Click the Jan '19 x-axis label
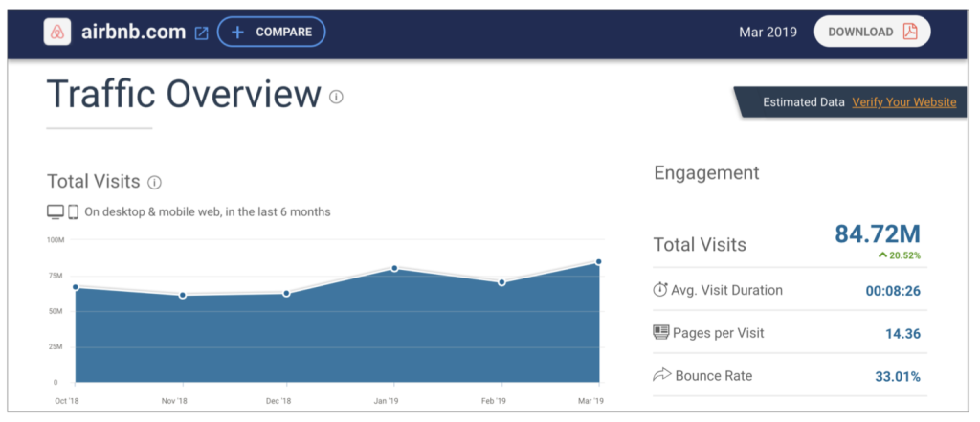The height and width of the screenshot is (422, 980). [x=386, y=401]
